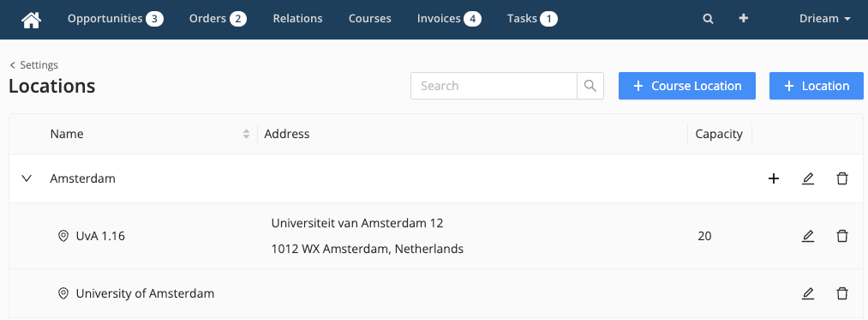Edit the University of Amsterdam location
This screenshot has width=868, height=320.
(808, 293)
